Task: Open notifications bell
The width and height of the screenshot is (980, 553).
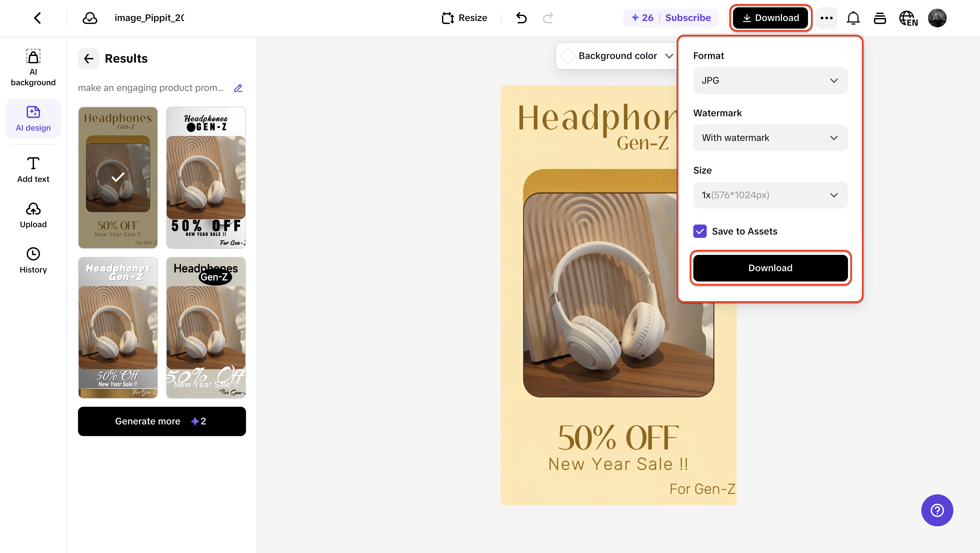Action: point(853,18)
